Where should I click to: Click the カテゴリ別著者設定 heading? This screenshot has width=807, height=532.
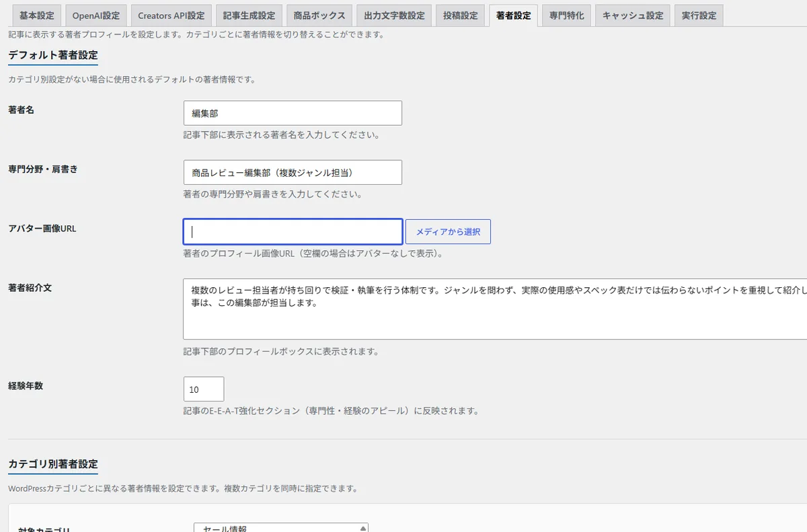[x=53, y=464]
